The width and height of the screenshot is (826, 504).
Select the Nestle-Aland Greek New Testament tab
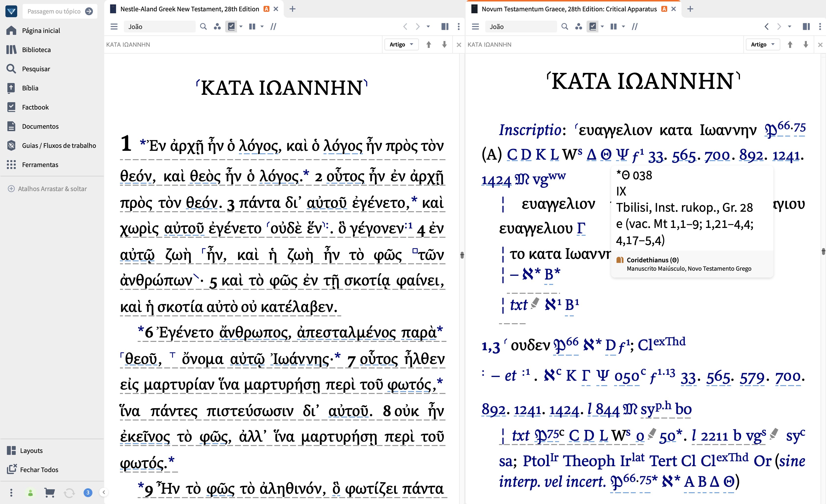(x=189, y=9)
